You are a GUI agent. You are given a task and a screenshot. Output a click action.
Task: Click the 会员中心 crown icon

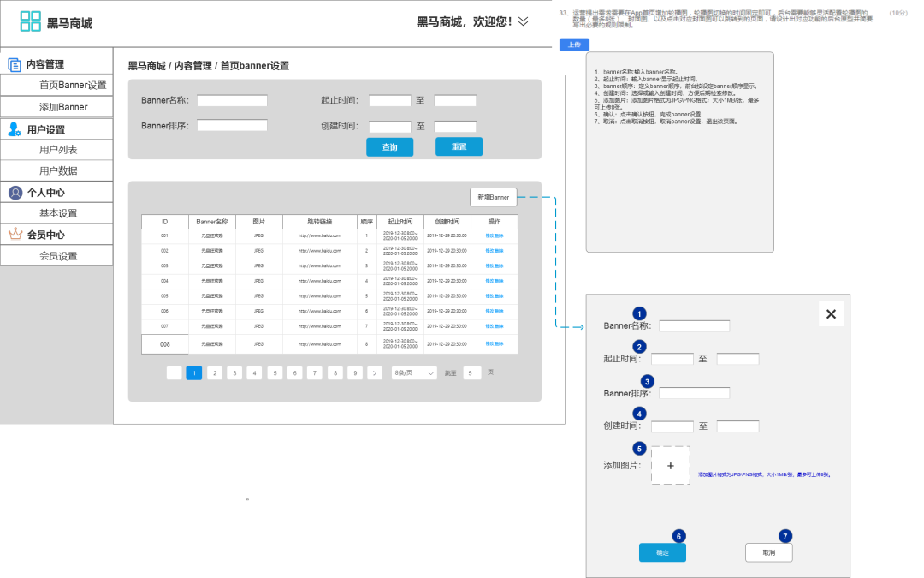click(15, 234)
